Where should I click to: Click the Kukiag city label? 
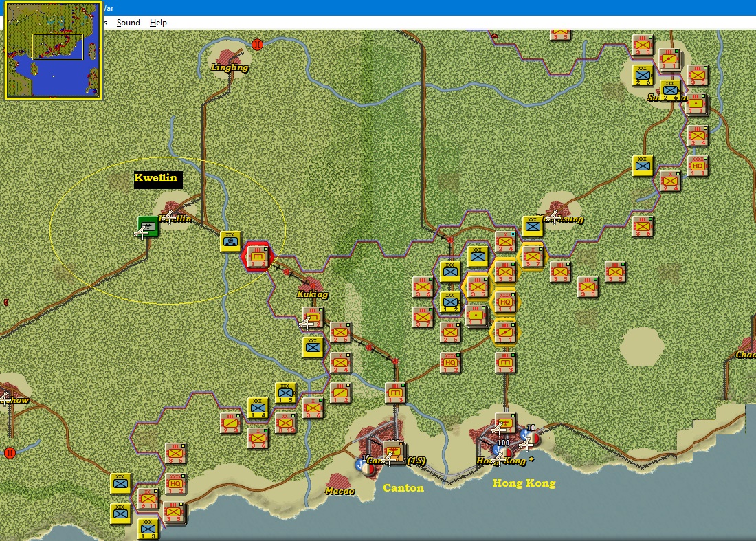click(x=313, y=294)
